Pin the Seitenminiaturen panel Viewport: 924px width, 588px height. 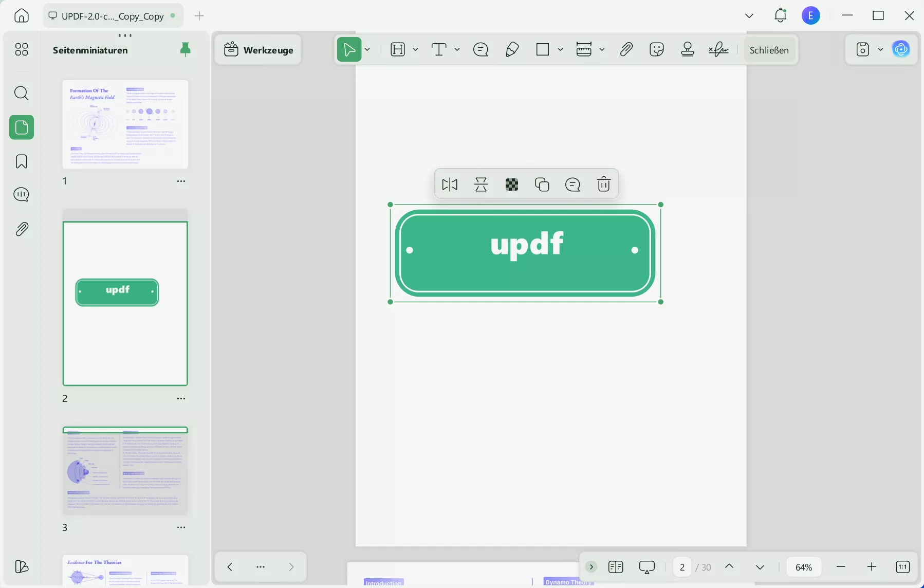click(x=186, y=49)
